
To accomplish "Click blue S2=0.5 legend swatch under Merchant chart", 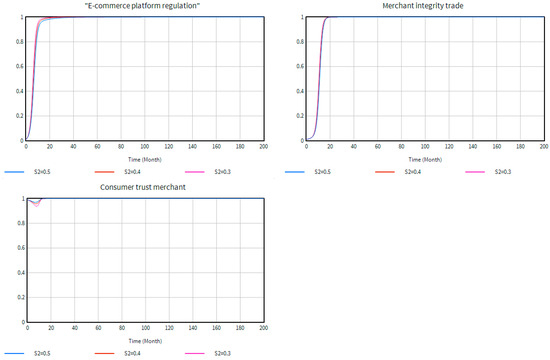I will pyautogui.click(x=295, y=172).
